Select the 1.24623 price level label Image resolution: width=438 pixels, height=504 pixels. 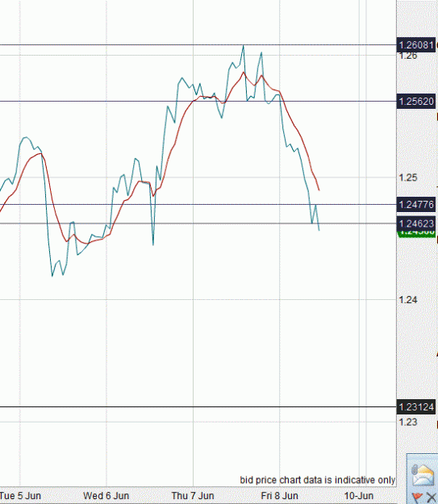(x=416, y=223)
